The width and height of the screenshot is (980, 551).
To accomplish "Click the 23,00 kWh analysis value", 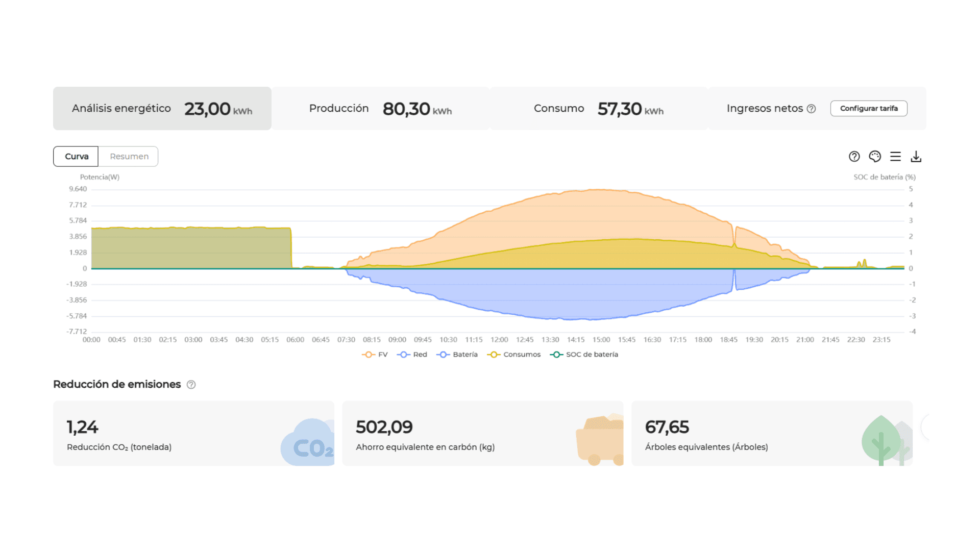I will (x=218, y=109).
